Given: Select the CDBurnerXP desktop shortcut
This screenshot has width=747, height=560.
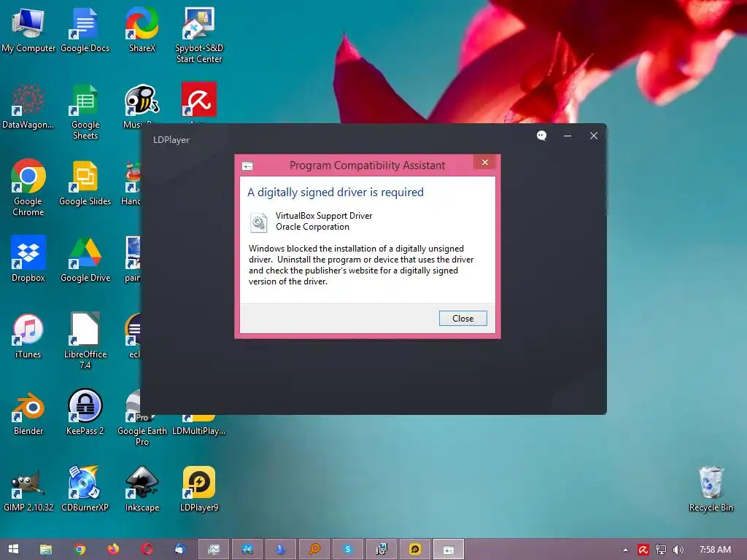Looking at the screenshot, I should pyautogui.click(x=85, y=489).
